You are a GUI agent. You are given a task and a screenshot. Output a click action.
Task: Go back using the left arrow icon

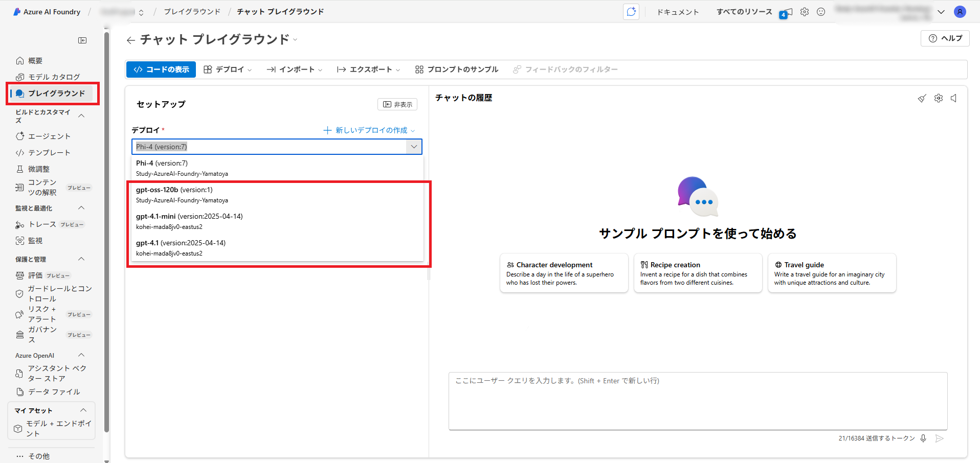(x=131, y=40)
